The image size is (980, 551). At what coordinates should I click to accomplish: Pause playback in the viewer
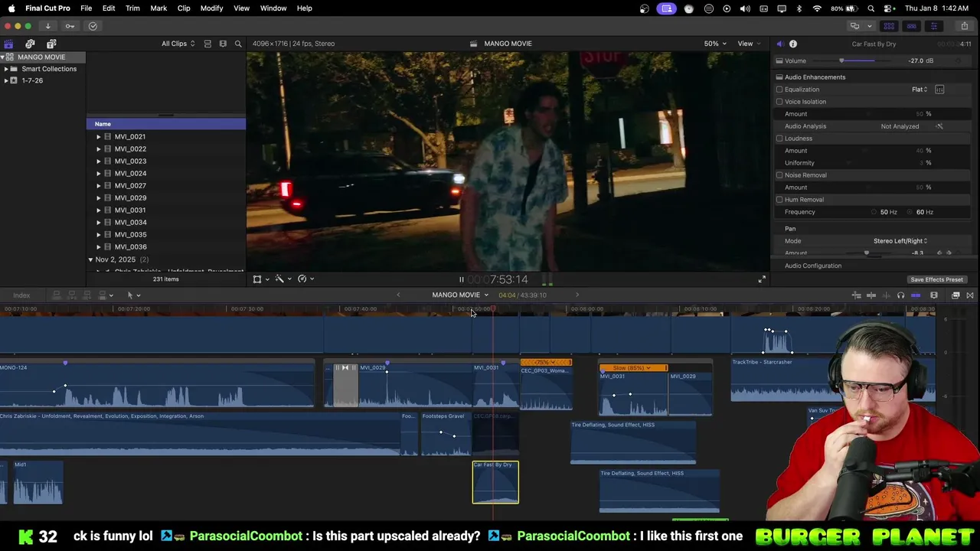(461, 279)
